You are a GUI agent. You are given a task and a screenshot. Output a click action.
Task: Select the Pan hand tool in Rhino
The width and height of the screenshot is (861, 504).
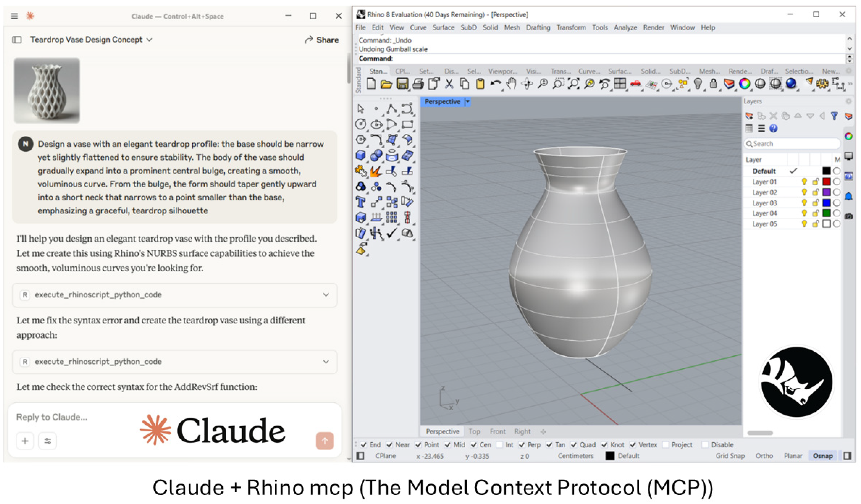point(511,83)
